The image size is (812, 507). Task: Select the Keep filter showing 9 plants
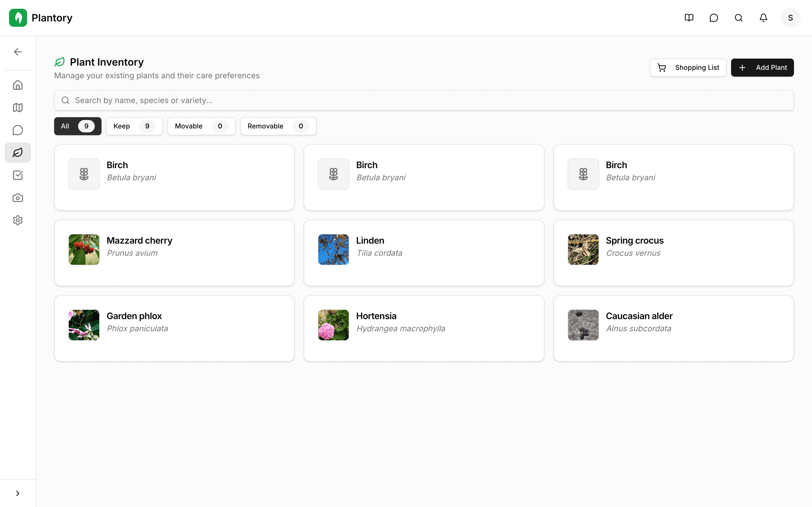tap(134, 126)
